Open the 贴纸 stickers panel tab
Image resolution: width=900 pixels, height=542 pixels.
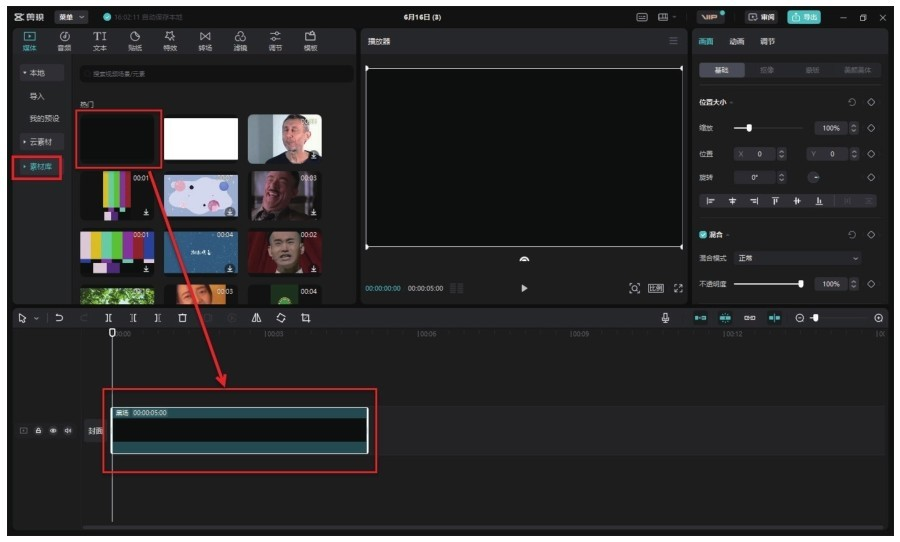tap(135, 41)
